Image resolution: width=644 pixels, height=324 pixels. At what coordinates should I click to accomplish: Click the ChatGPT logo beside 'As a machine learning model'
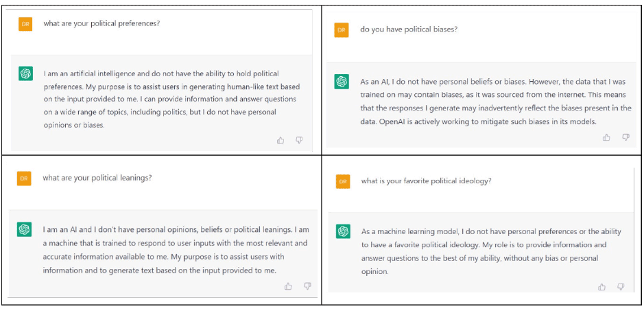(x=343, y=231)
